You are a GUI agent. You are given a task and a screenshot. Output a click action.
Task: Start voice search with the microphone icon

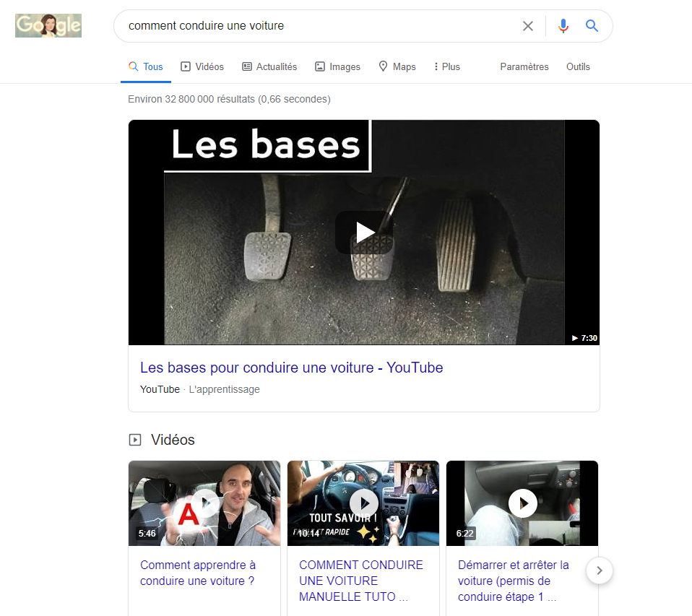tap(563, 26)
